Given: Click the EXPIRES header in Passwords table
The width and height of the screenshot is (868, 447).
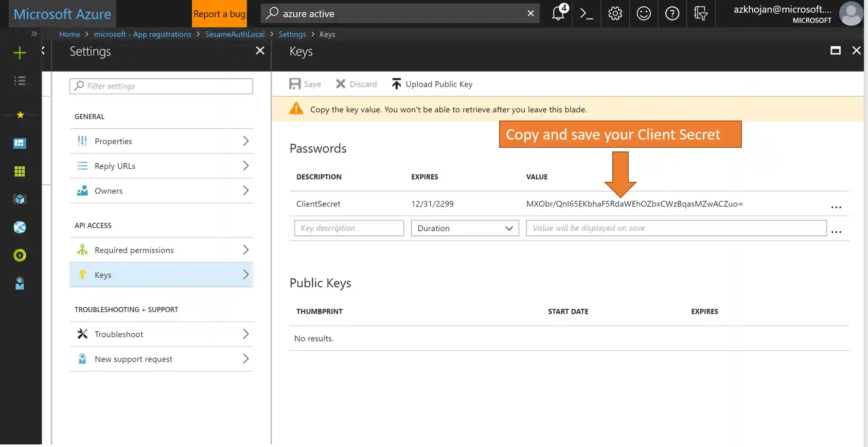Looking at the screenshot, I should point(424,177).
